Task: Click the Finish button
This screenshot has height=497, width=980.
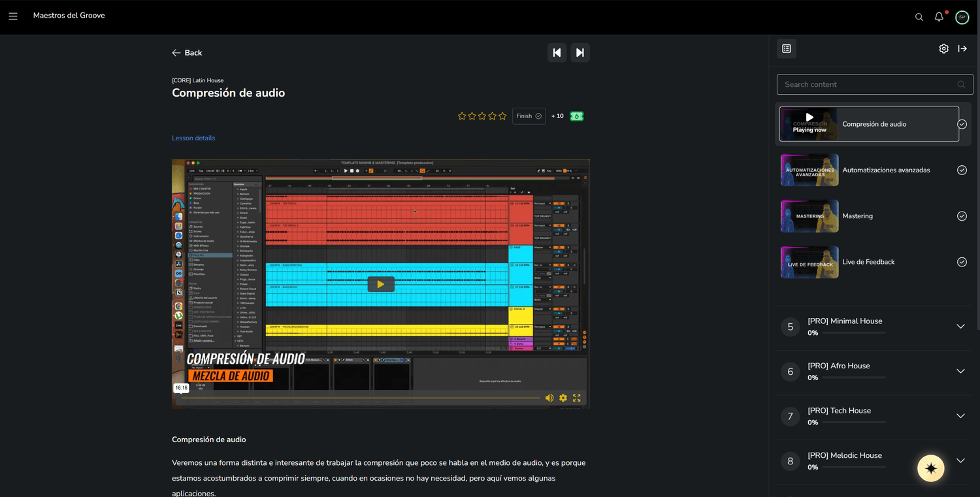Action: (x=529, y=116)
